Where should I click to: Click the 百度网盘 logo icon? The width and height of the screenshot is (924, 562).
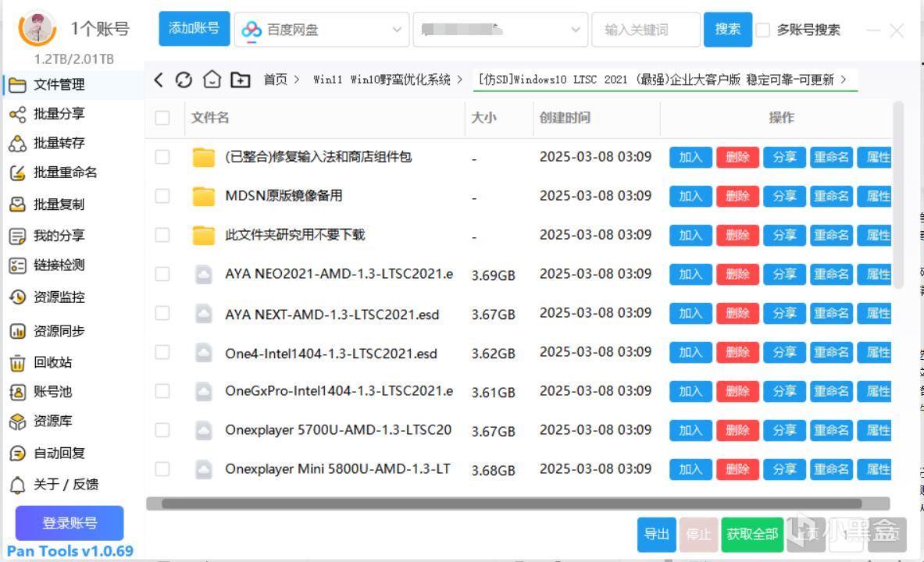pos(252,30)
